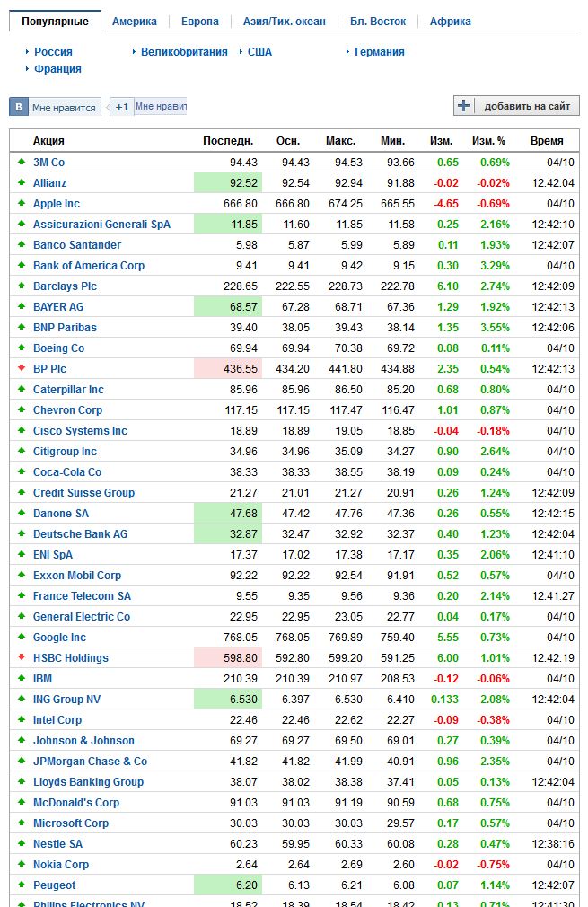588x907 pixels.
Task: Open the Великобритания country link
Action: tap(184, 52)
